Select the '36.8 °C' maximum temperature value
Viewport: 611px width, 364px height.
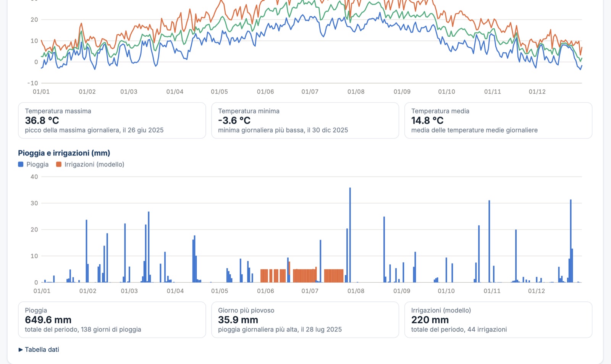click(x=42, y=120)
